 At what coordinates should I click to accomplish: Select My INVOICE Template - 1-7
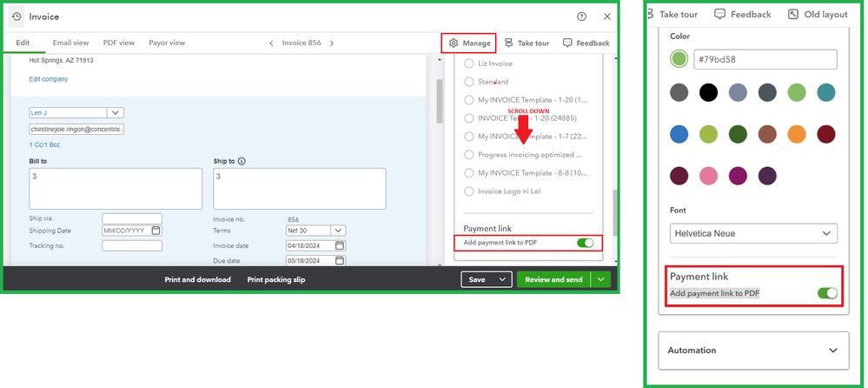(x=469, y=137)
